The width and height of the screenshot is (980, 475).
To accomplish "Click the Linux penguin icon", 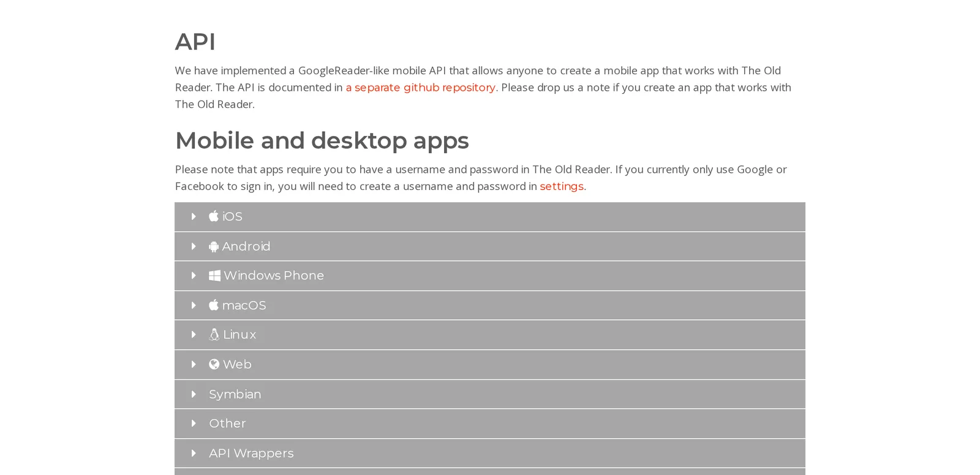I will (x=214, y=335).
